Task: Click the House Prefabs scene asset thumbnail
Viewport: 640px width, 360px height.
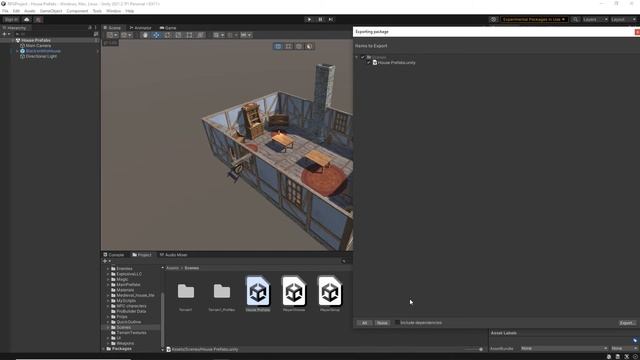Action: (x=258, y=291)
